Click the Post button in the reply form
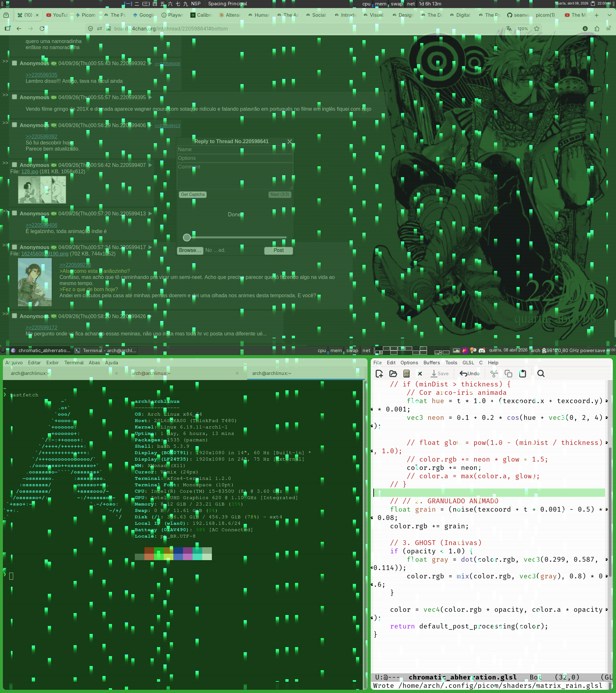The height and width of the screenshot is (693, 616). (278, 250)
